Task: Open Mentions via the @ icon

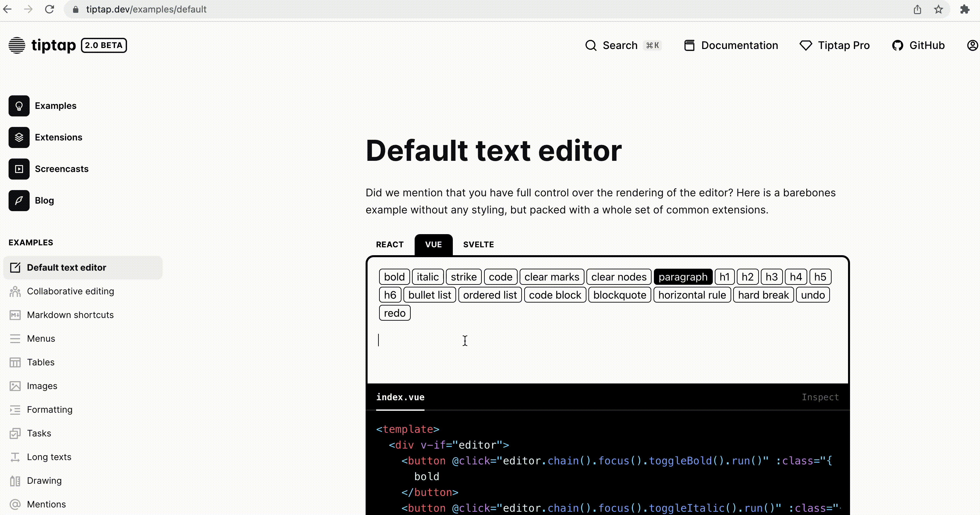Action: pos(15,504)
